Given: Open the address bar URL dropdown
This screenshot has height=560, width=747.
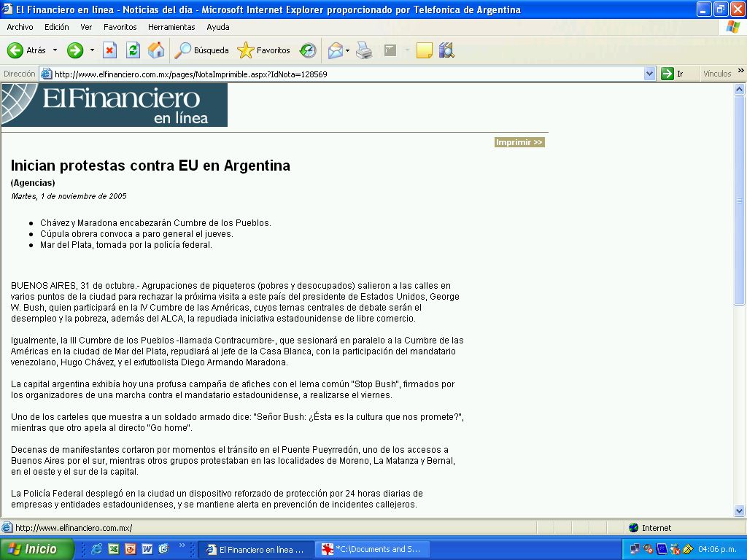Looking at the screenshot, I should 650,74.
